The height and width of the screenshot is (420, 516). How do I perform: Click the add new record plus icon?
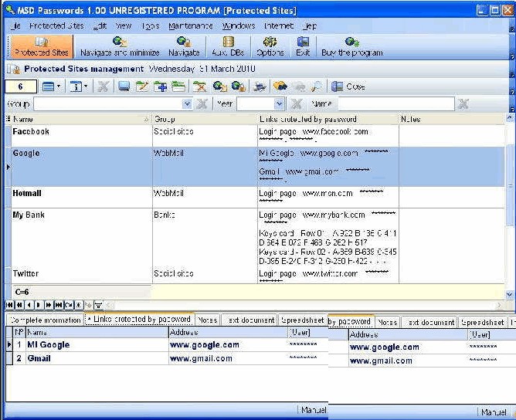(160, 86)
